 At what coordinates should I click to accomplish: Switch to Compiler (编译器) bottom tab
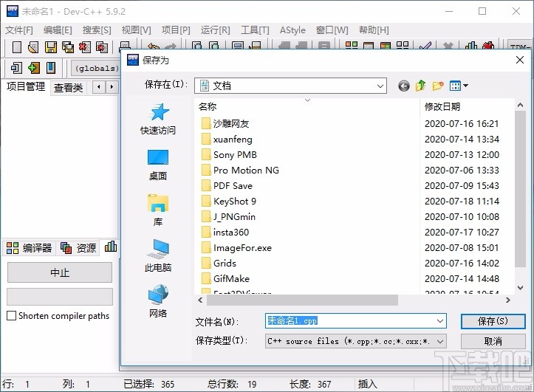click(x=30, y=248)
